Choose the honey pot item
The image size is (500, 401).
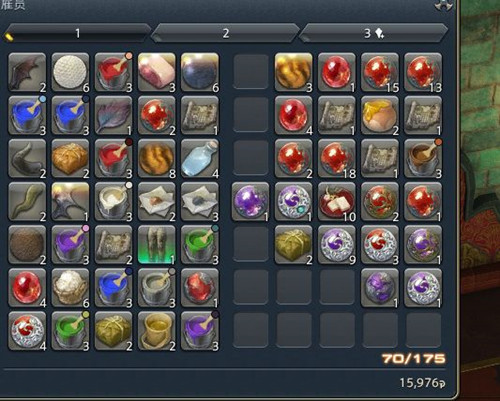coord(380,115)
